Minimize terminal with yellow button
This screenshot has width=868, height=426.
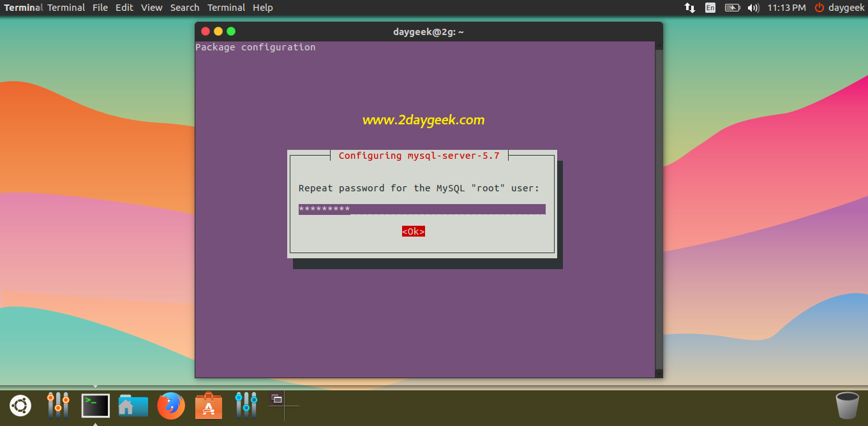(x=218, y=31)
